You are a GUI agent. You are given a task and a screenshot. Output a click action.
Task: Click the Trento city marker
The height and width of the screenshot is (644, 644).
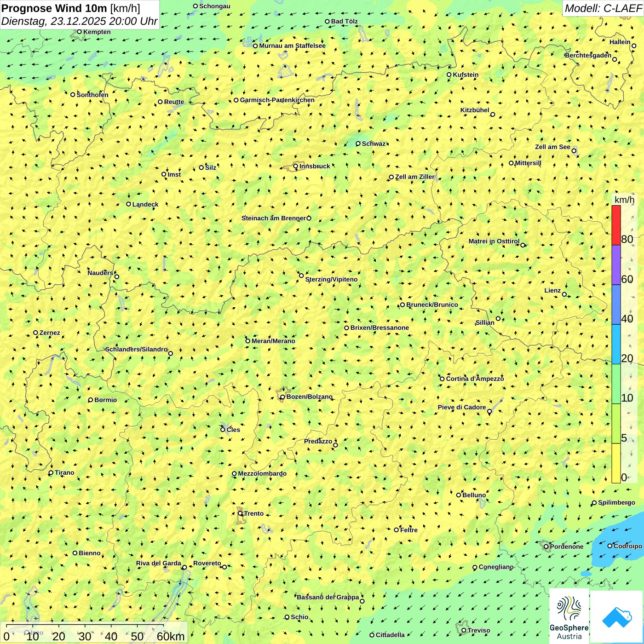(x=240, y=513)
